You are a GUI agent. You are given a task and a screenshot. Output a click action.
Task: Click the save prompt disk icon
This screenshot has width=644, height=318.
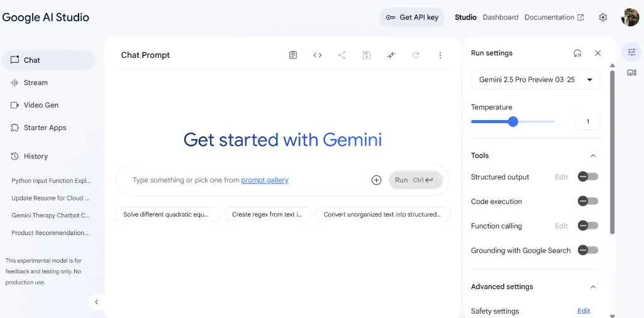(x=367, y=55)
